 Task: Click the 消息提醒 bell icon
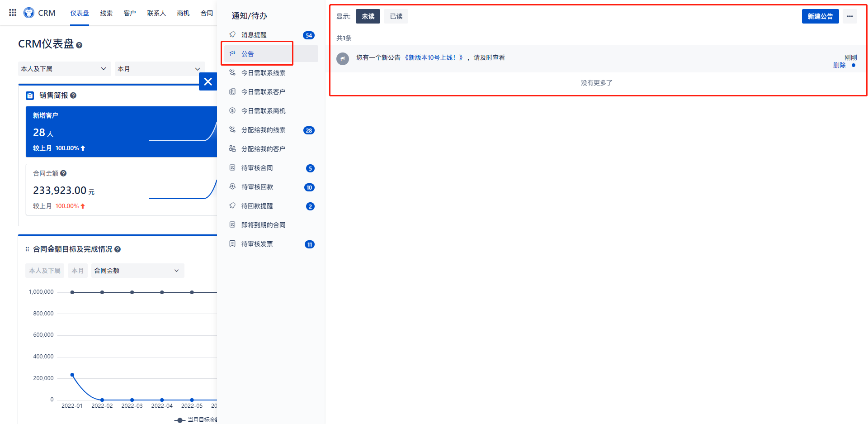click(232, 34)
